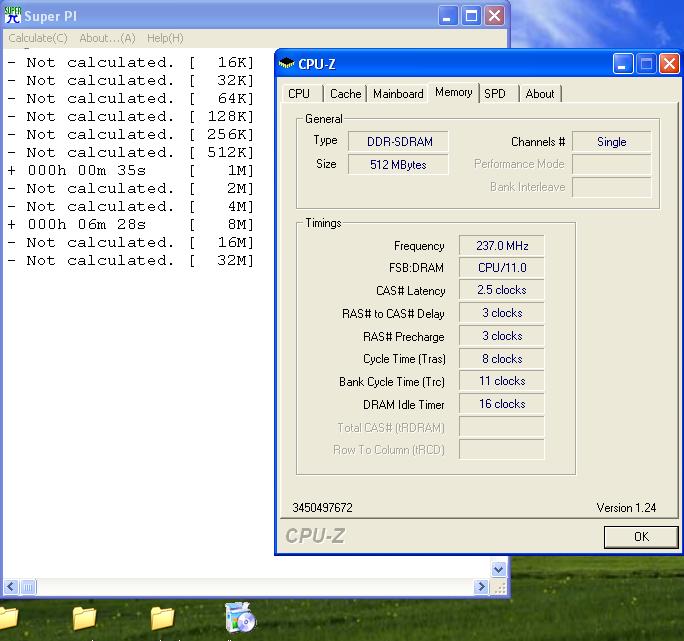The height and width of the screenshot is (641, 684).
Task: Click the 2.5 clocks CAS# Latency value
Action: [x=502, y=290]
